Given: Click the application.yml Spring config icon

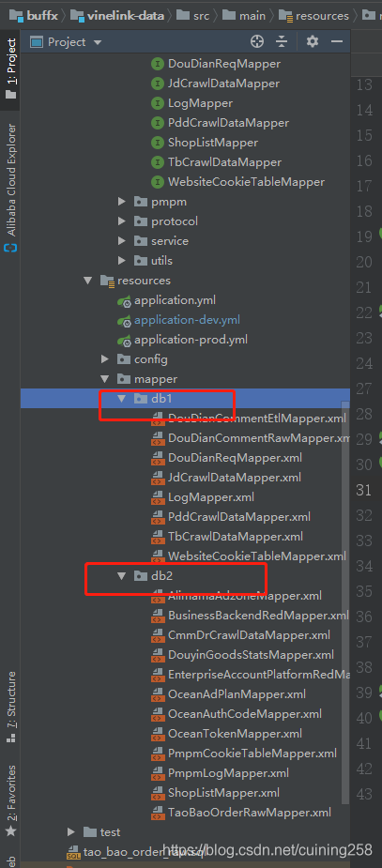Looking at the screenshot, I should click(x=125, y=301).
